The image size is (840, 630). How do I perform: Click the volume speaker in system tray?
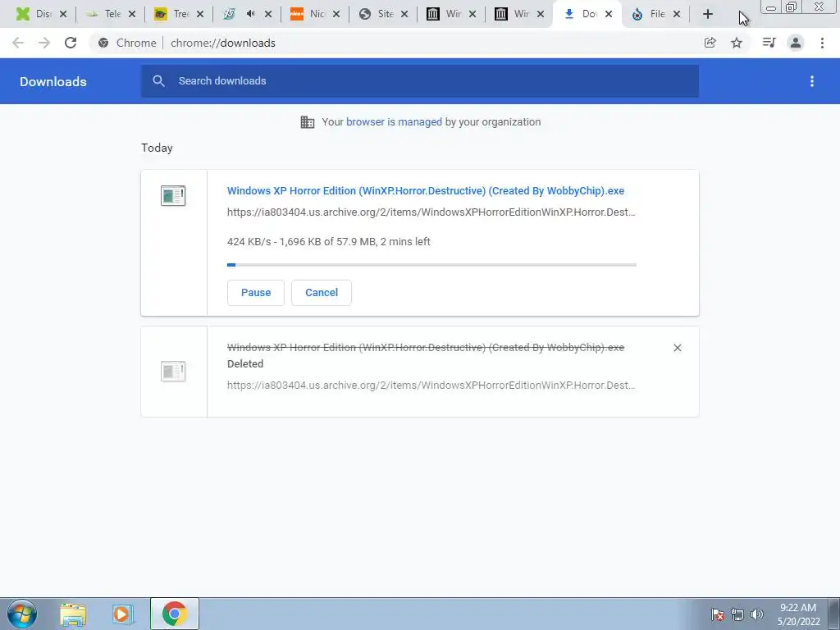[x=756, y=614]
